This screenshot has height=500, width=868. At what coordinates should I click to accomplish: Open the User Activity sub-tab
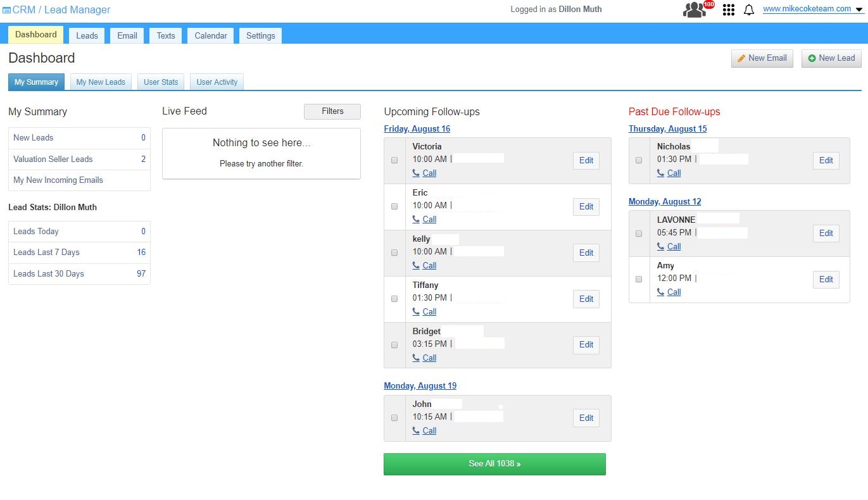pyautogui.click(x=217, y=82)
